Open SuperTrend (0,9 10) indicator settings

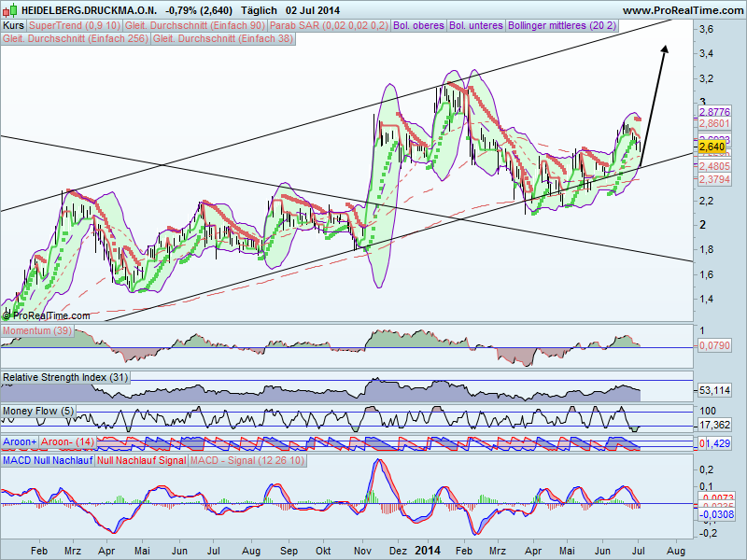point(75,26)
